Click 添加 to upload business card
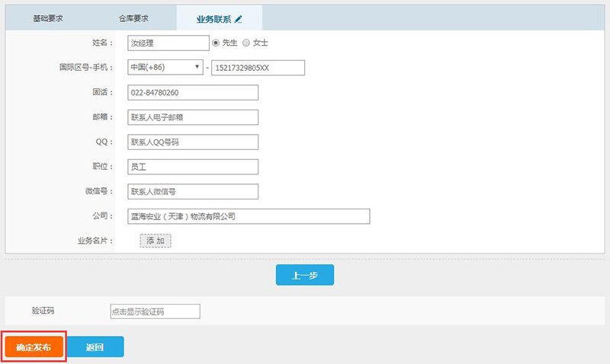Viewport: 610px width, 364px height. point(155,241)
